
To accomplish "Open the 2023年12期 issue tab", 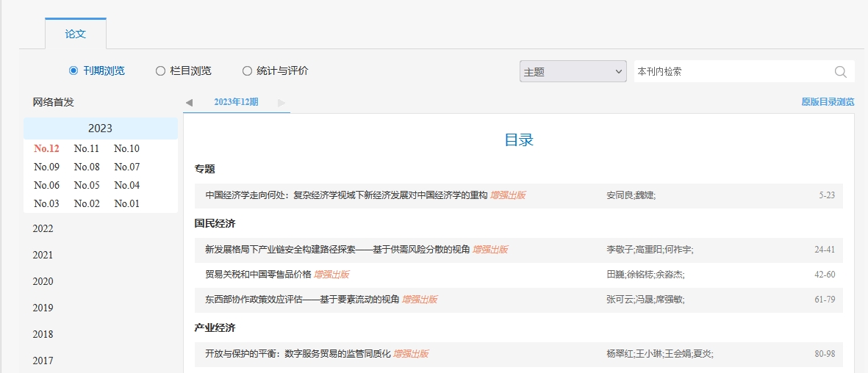I will click(236, 102).
